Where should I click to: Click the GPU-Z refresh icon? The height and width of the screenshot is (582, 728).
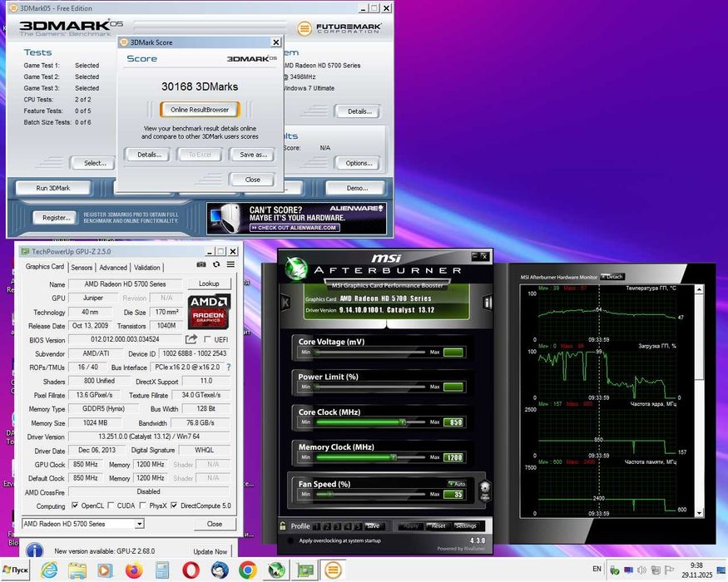pyautogui.click(x=216, y=264)
